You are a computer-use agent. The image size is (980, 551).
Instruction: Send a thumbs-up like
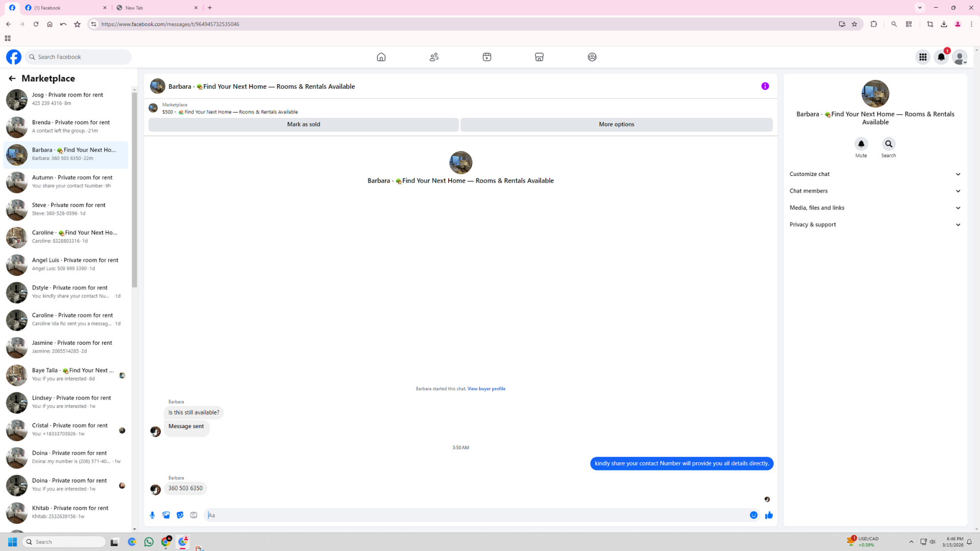pyautogui.click(x=769, y=515)
